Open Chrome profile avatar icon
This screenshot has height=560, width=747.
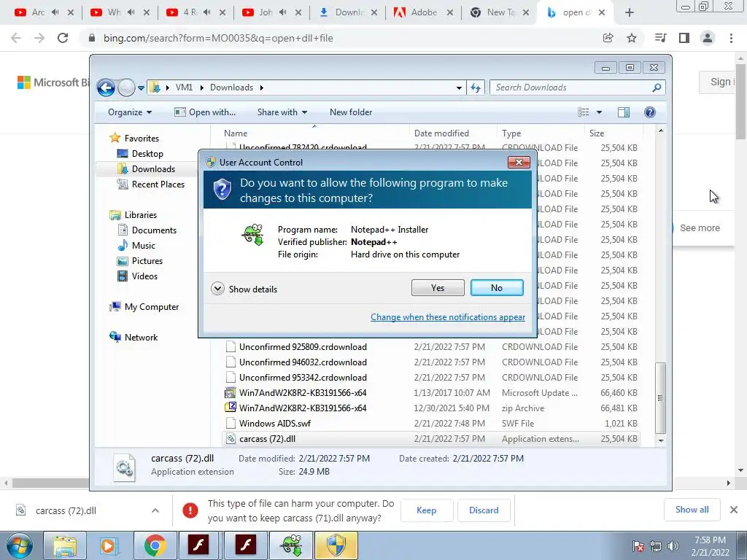[x=708, y=38]
